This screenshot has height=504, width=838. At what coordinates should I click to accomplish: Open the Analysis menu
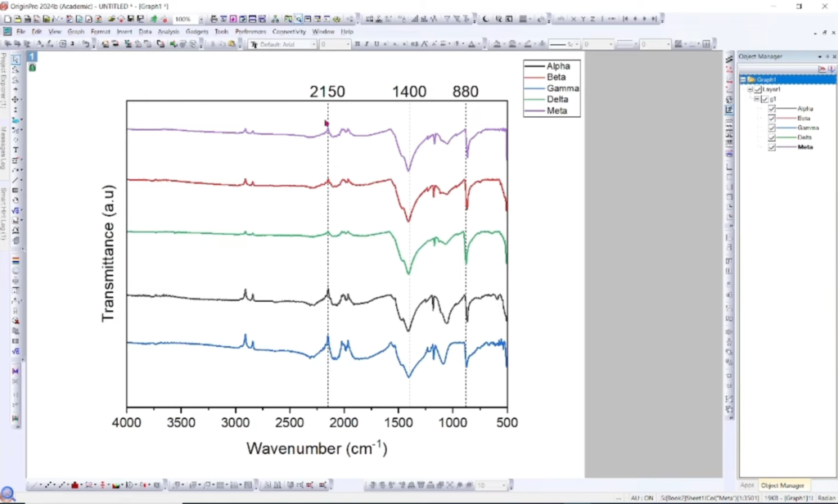169,32
